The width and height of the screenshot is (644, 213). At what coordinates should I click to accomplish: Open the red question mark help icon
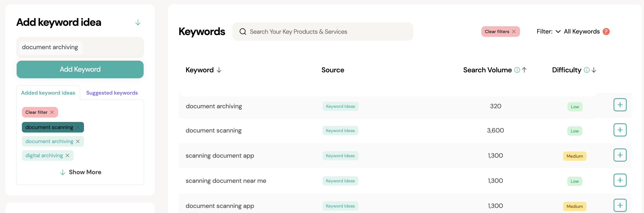pyautogui.click(x=606, y=32)
